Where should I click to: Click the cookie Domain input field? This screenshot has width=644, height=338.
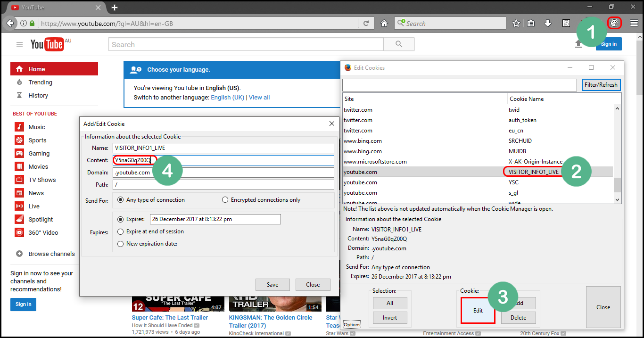click(223, 173)
